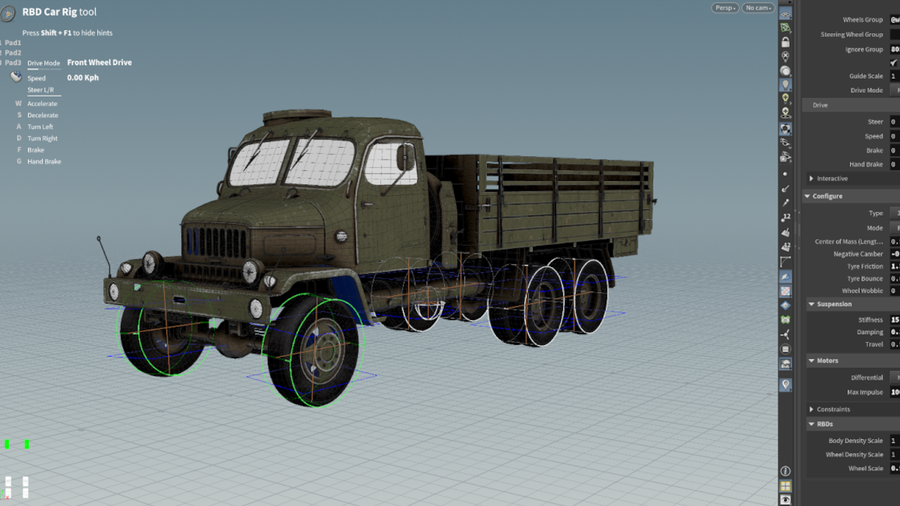Select the bulb with shadow lighting icon
This screenshot has height=506, width=900.
point(785,113)
